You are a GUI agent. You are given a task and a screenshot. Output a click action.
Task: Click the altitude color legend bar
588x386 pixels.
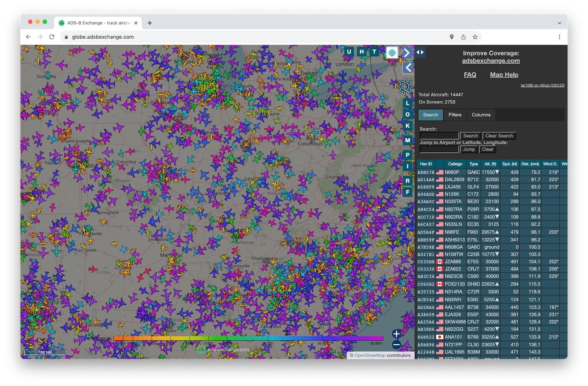(x=248, y=338)
